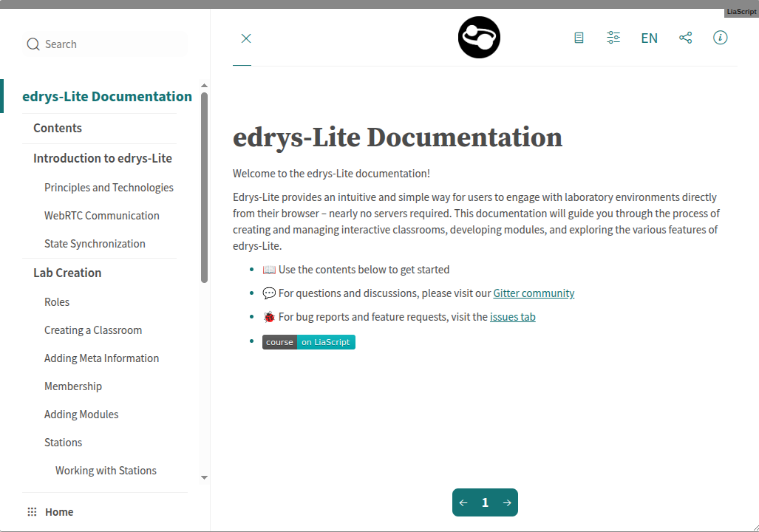Viewport: 759px width, 532px height.
Task: Close the table of contents sidebar
Action: (x=246, y=38)
